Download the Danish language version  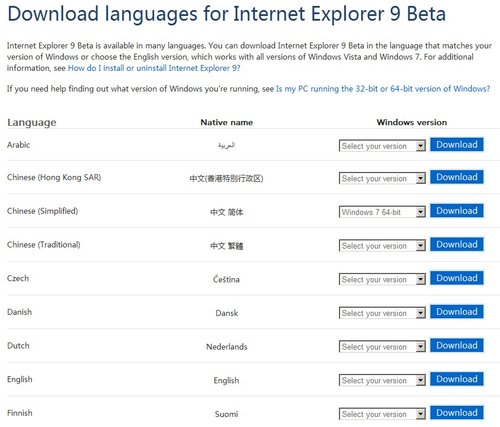[457, 312]
